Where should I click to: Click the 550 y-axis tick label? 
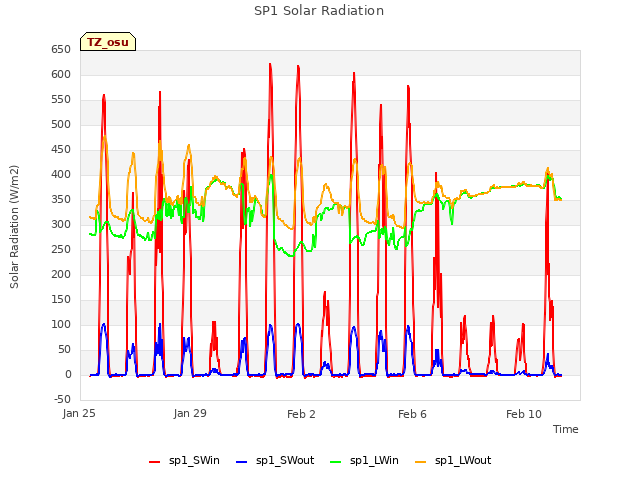click(x=61, y=100)
